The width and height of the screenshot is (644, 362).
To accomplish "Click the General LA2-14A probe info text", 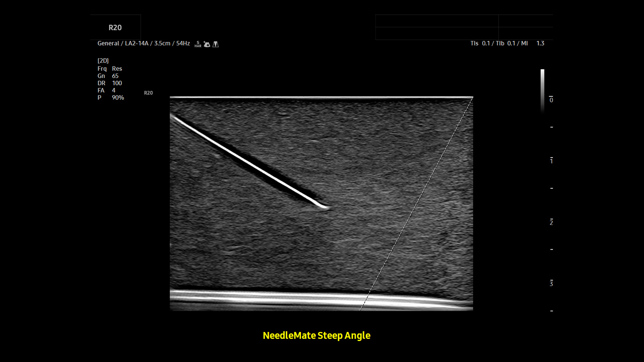I will click(144, 43).
